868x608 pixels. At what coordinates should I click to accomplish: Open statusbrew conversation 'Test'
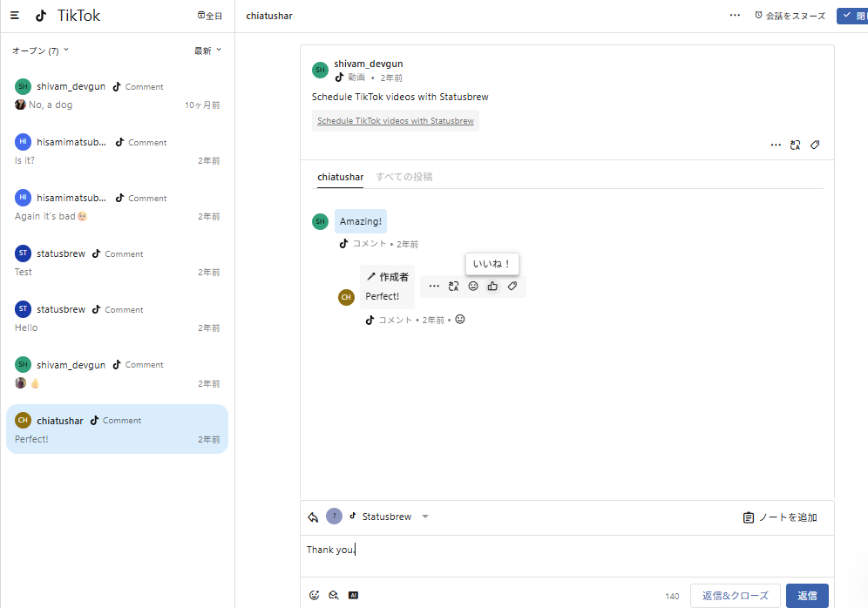pos(118,263)
